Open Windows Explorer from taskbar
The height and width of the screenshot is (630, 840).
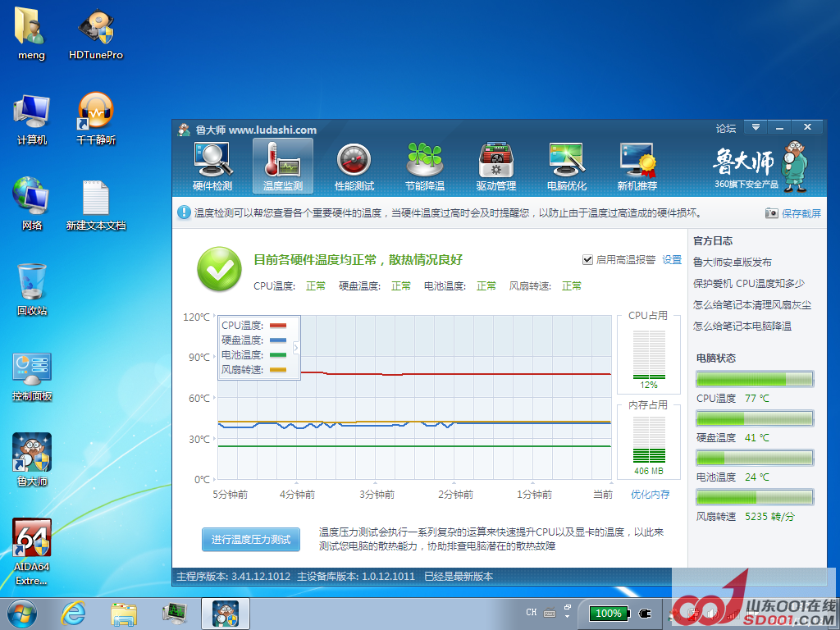click(124, 614)
